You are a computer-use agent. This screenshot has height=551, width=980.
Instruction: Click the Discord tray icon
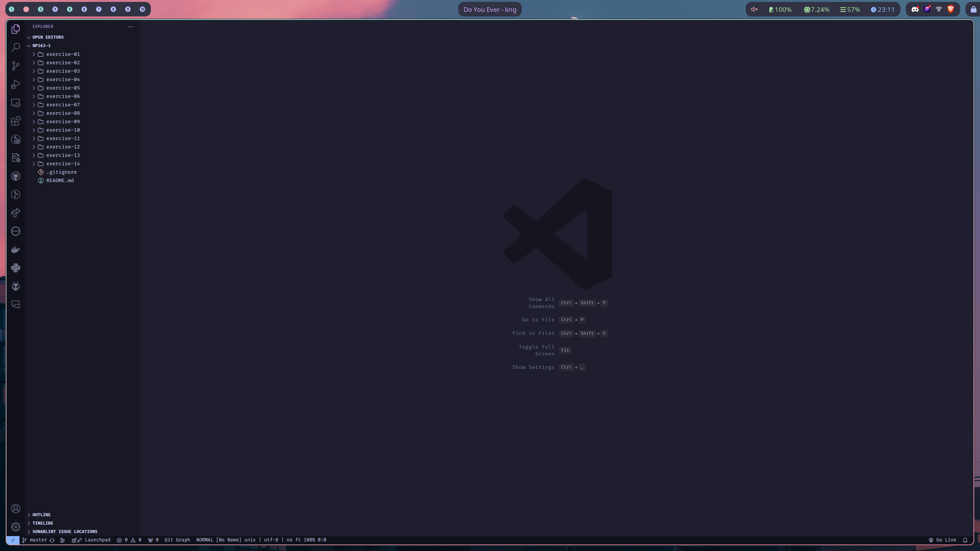(915, 9)
